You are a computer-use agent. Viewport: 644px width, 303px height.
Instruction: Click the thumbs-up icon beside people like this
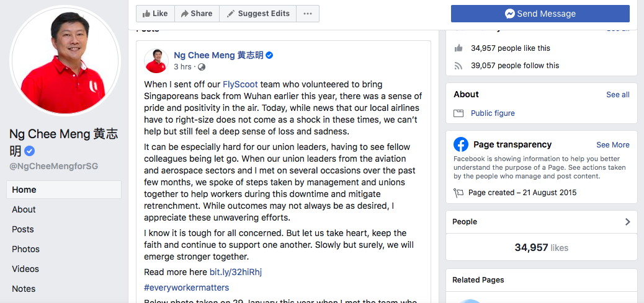coord(458,48)
